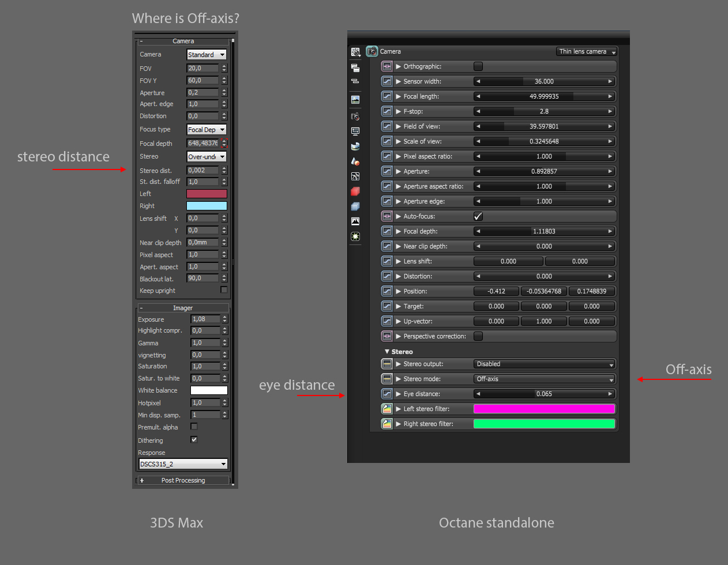The image size is (728, 565).
Task: Uncheck the Auto-focus checkbox
Action: 478,216
